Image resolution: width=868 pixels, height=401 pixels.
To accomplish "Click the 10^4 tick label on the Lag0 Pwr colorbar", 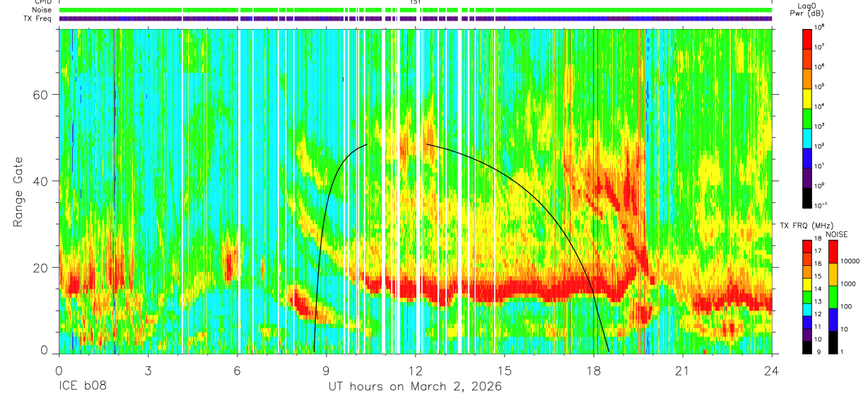I will pos(820,106).
